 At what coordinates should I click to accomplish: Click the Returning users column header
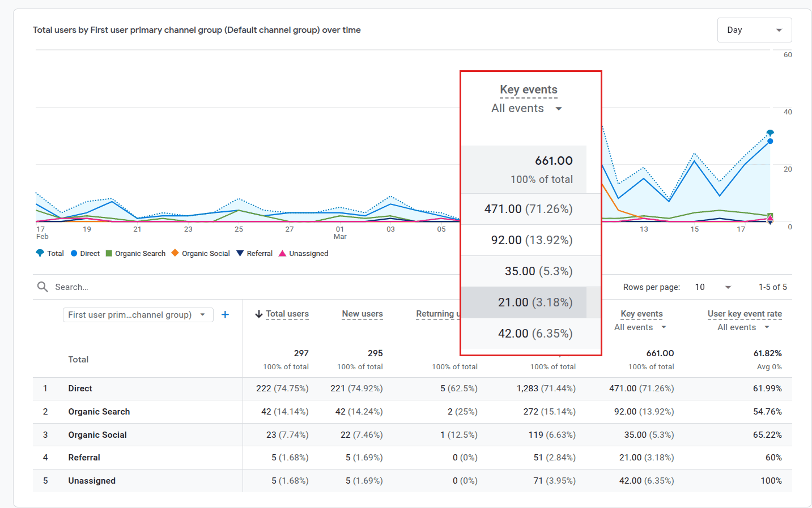(x=439, y=314)
